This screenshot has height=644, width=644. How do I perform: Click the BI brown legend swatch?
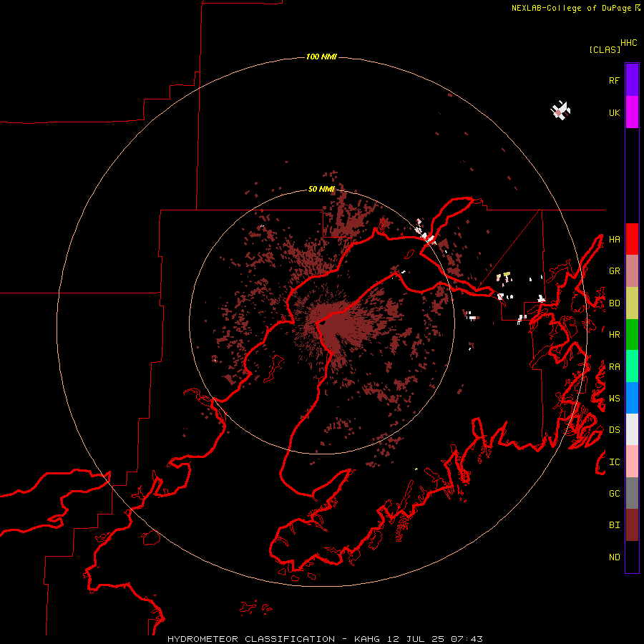tap(632, 525)
